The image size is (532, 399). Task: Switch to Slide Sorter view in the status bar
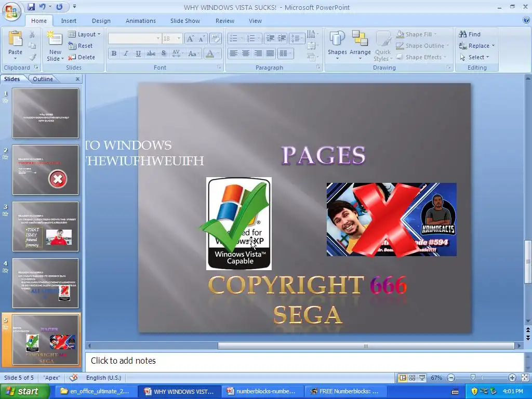tap(412, 378)
